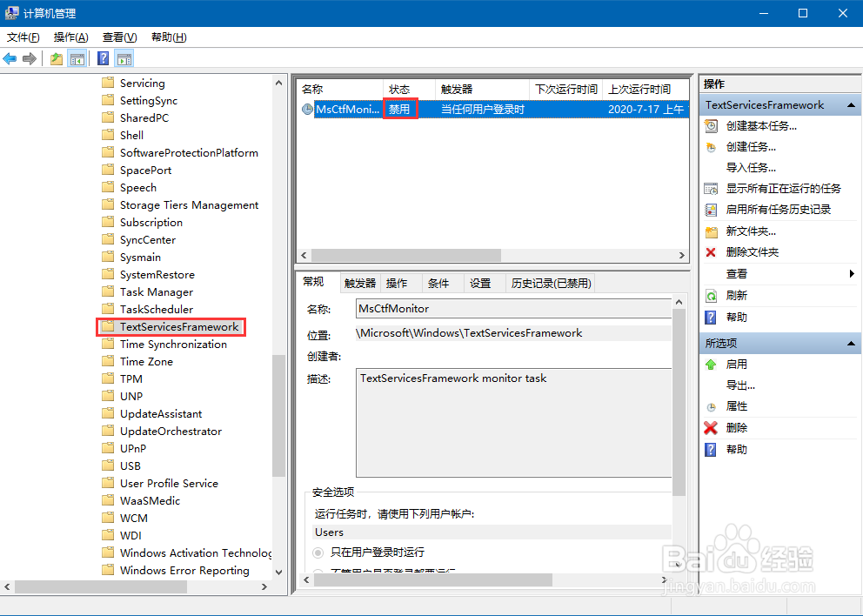This screenshot has height=616, width=863.
Task: Click the Enable all tasks history icon
Action: pyautogui.click(x=711, y=210)
